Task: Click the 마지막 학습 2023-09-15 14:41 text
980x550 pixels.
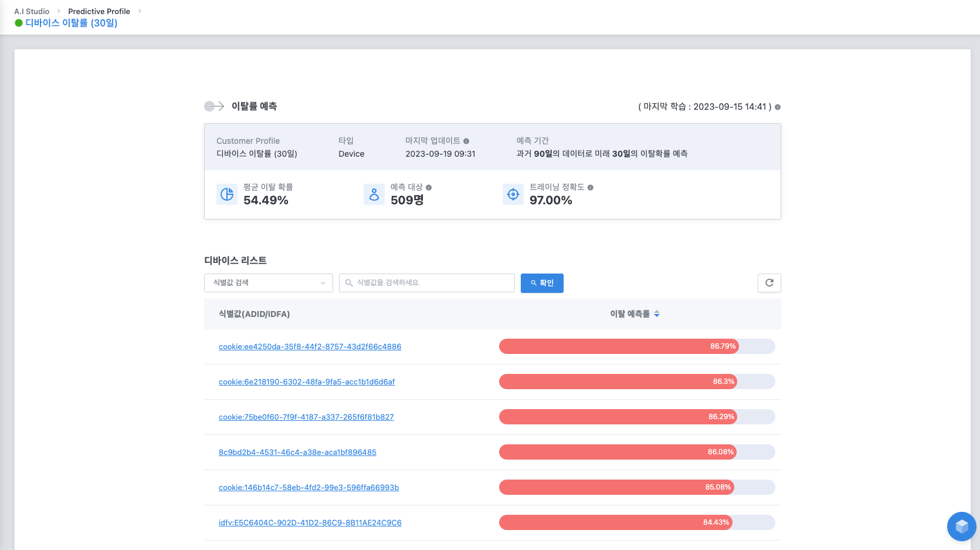Action: (705, 107)
